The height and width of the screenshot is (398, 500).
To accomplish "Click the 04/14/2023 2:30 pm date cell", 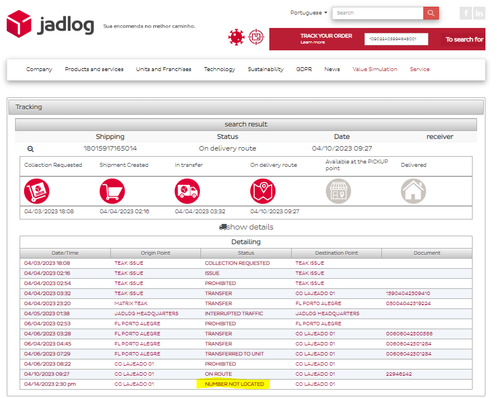I will [50, 384].
